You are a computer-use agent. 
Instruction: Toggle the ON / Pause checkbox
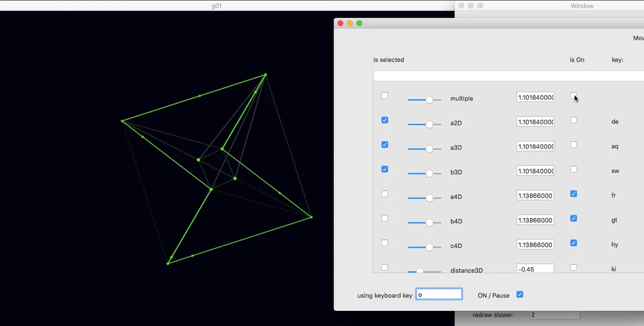(520, 295)
